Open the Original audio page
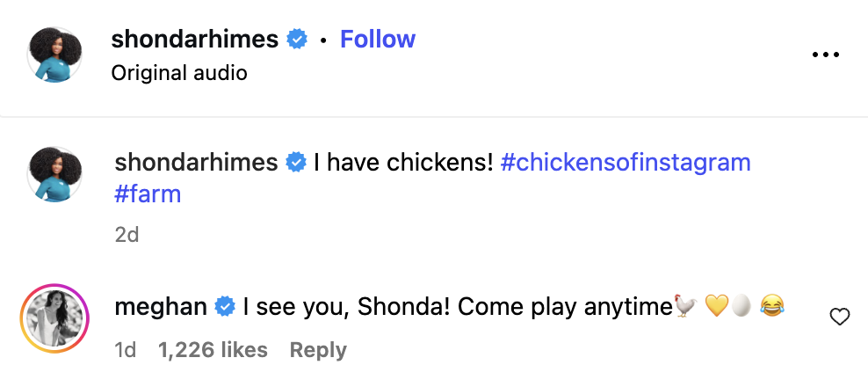 click(x=179, y=73)
